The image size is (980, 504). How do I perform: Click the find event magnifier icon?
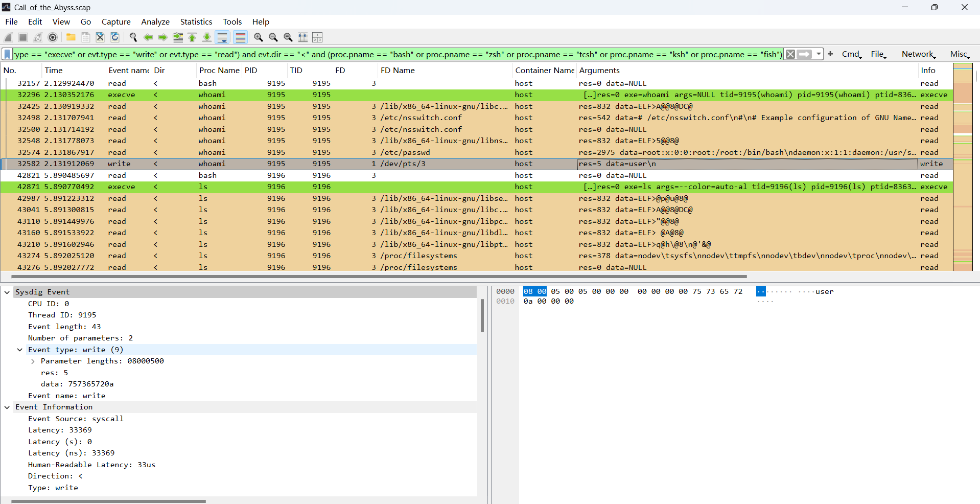(x=133, y=37)
